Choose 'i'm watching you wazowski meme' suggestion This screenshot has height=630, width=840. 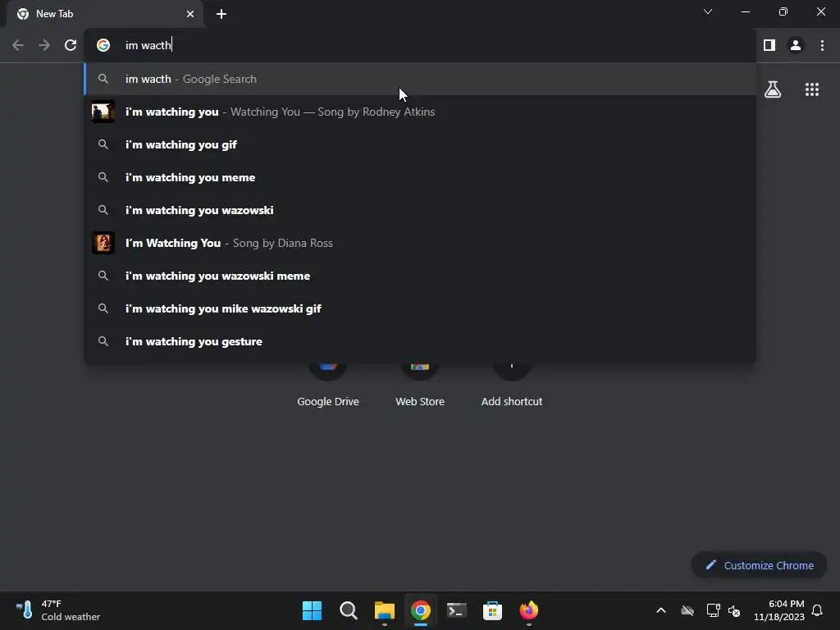coord(420,276)
